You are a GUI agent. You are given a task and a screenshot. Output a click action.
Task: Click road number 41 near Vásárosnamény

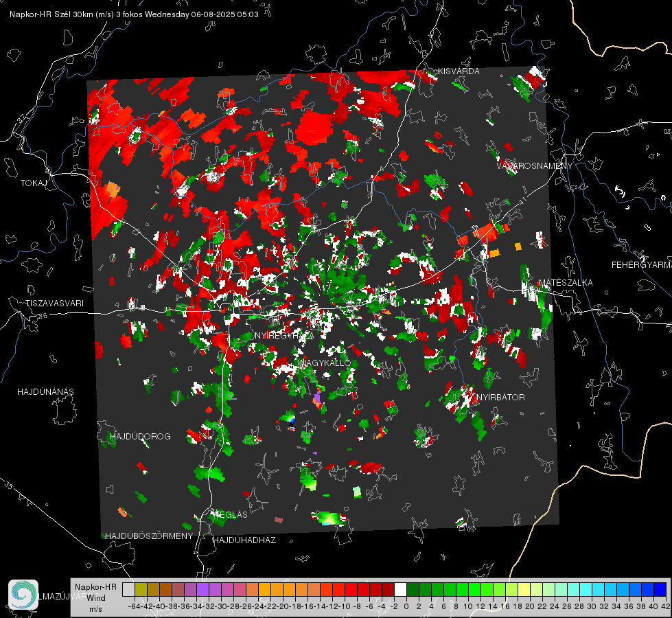coord(522,201)
